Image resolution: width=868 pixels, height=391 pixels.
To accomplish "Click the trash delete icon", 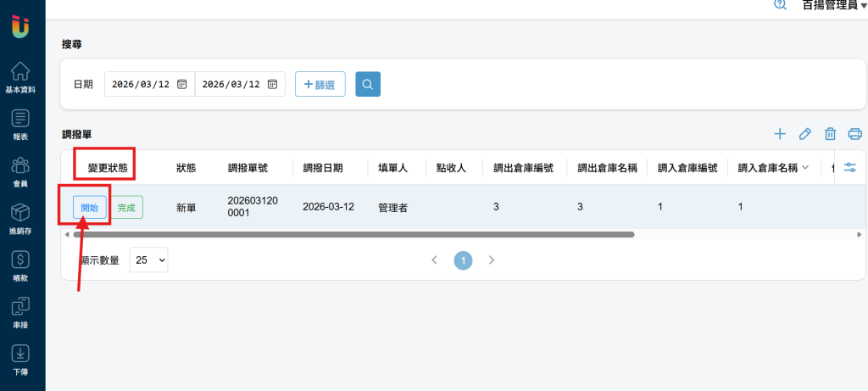I will (x=831, y=134).
